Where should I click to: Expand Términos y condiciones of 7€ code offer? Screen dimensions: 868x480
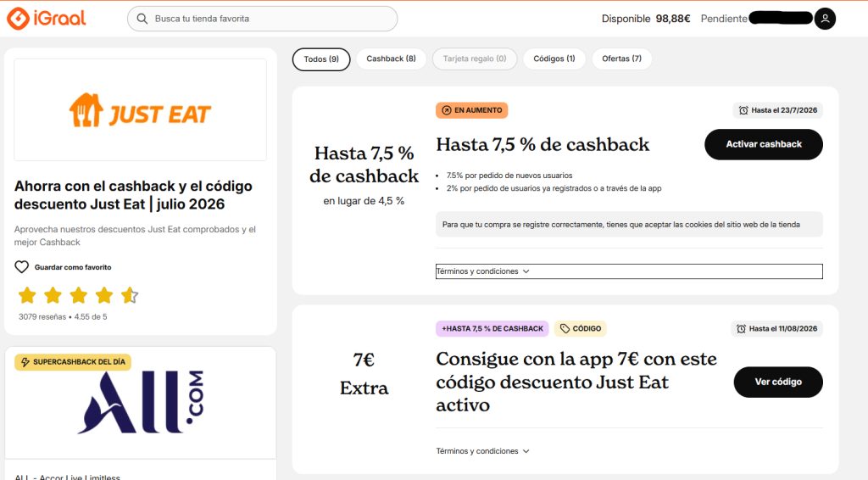click(482, 451)
